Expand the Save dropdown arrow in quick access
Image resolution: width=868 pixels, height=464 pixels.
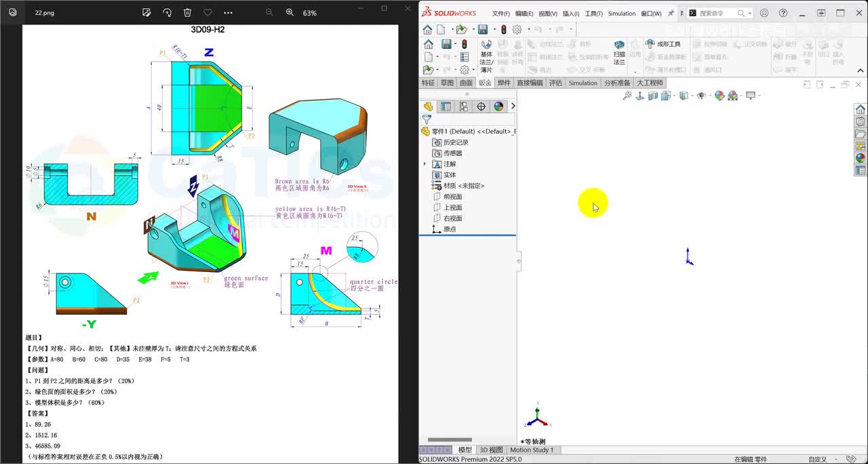[494, 29]
